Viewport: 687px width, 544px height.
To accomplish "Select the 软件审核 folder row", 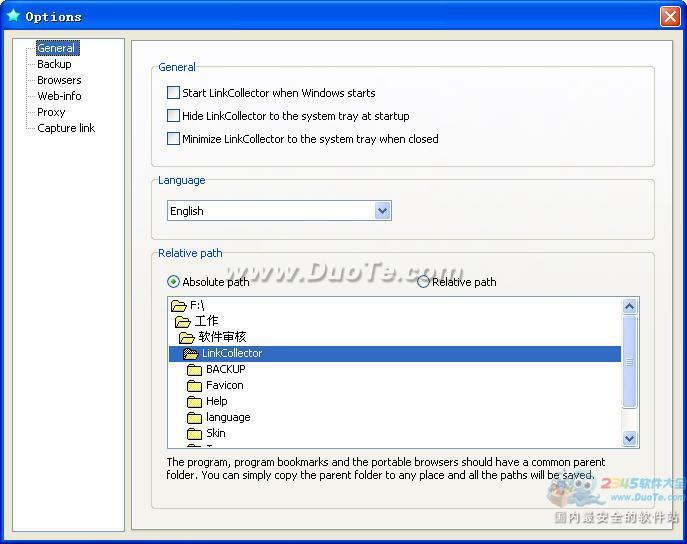I will 395,337.
